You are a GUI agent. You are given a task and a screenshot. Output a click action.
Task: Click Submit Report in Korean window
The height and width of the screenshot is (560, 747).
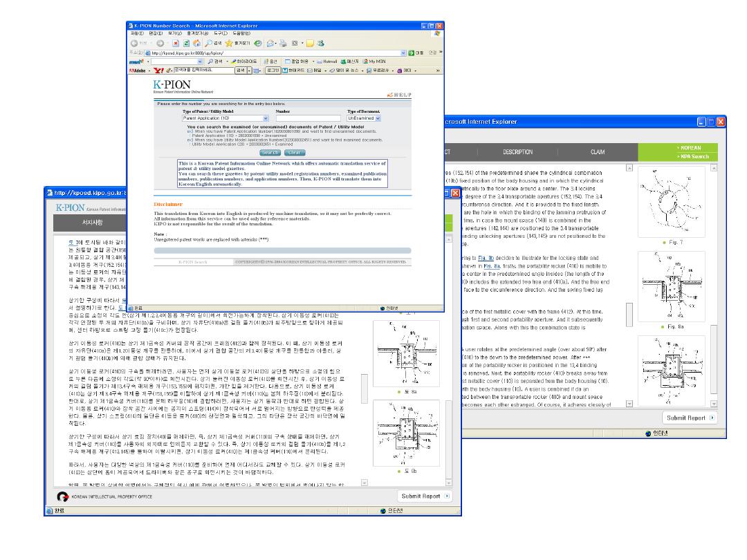tap(425, 496)
